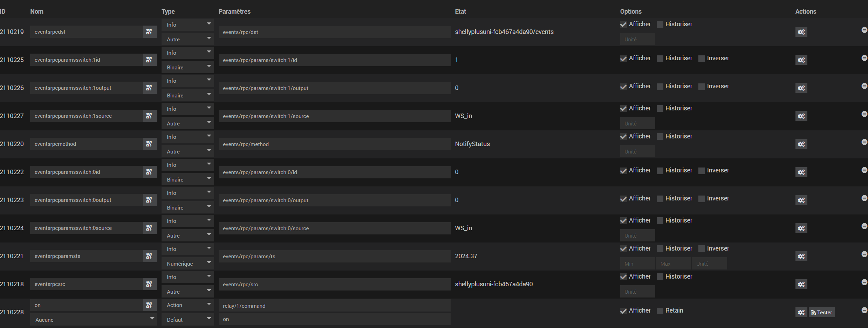Open advanced settings gear for eventsrpcmethod row

[x=801, y=144]
